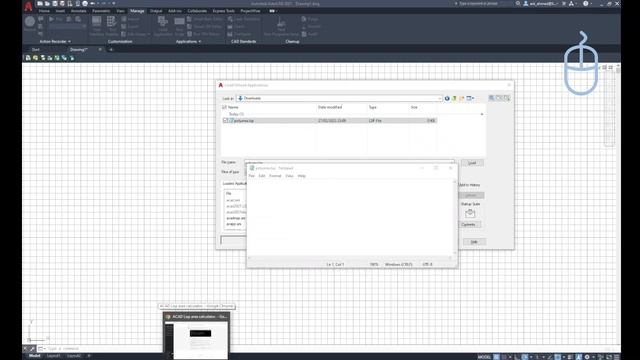This screenshot has width=640, height=360.
Task: Click the Help question mark icon in title bar
Action: click(586, 3)
